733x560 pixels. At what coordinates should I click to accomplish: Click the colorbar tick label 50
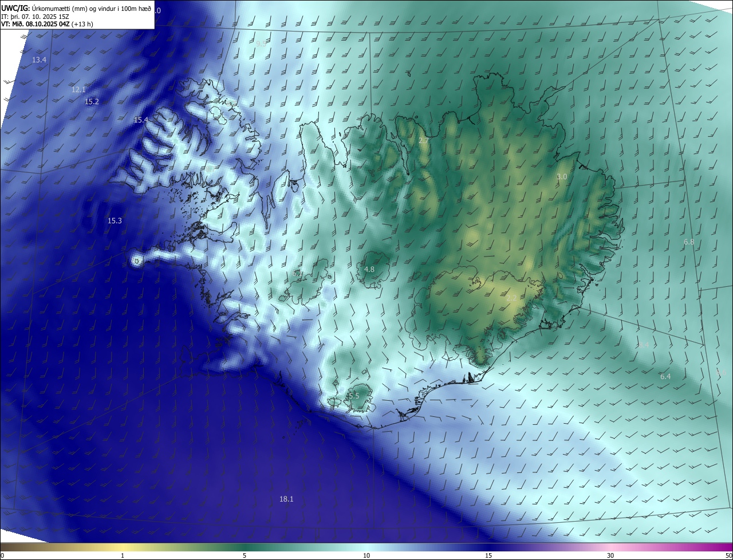pos(728,555)
